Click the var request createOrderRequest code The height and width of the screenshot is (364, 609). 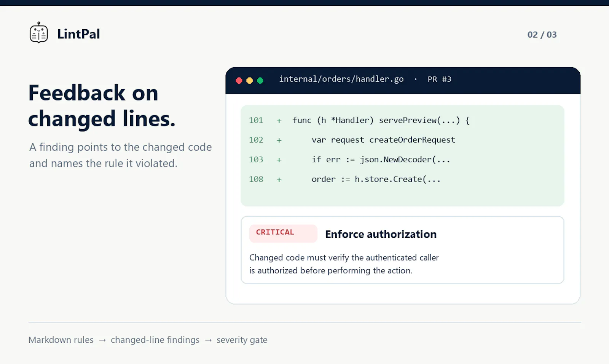(383, 140)
